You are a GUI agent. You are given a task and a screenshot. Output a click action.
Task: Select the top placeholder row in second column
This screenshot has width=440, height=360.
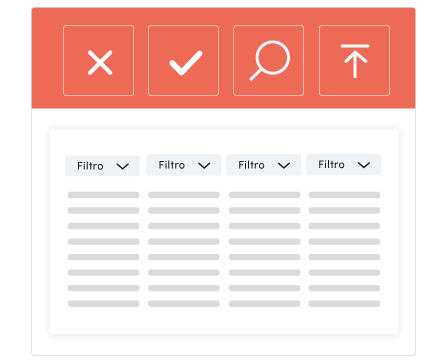pos(184,195)
